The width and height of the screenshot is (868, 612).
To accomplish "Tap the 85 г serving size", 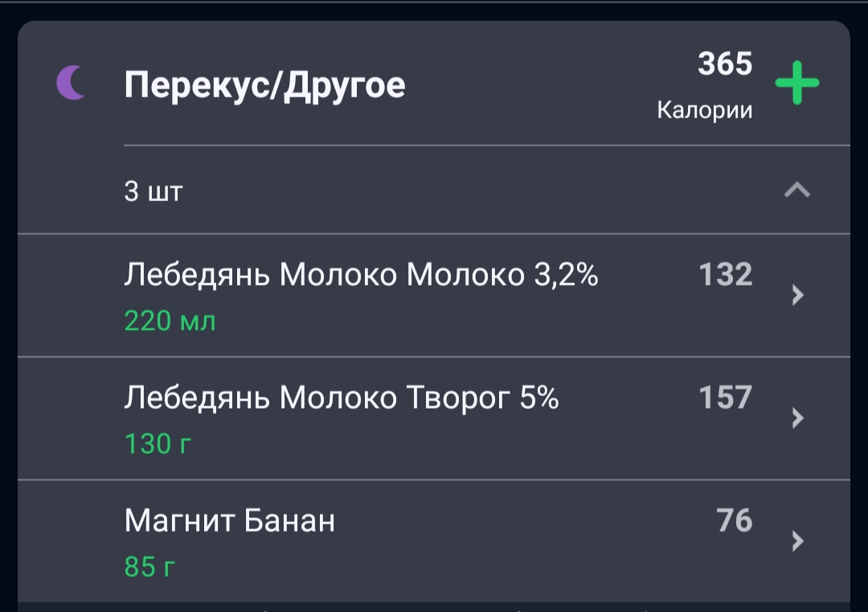I will coord(149,567).
